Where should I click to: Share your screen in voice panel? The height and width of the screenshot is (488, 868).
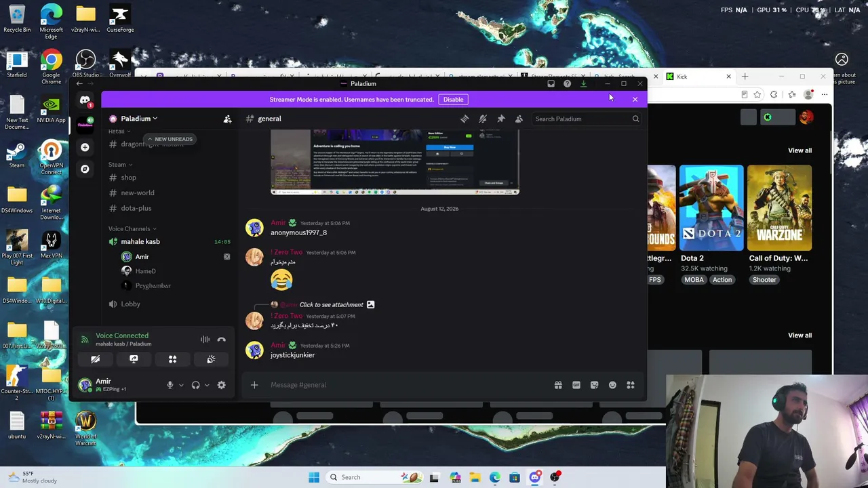pyautogui.click(x=134, y=359)
